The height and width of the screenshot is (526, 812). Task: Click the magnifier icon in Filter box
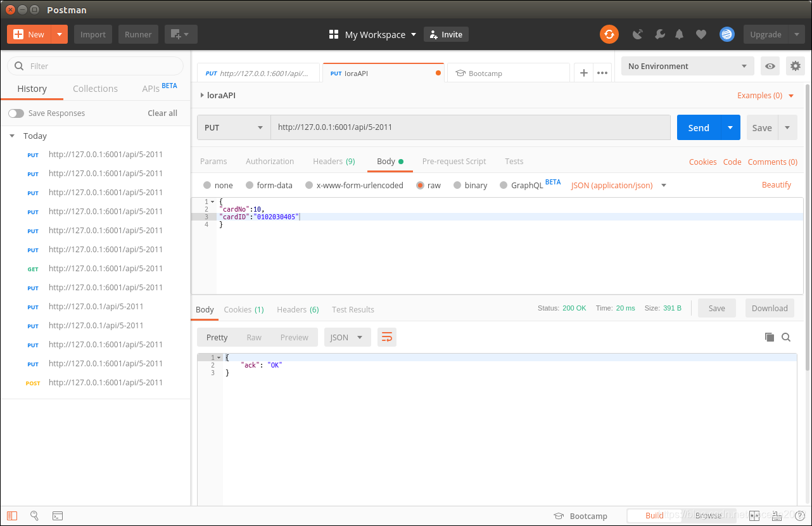(x=18, y=66)
